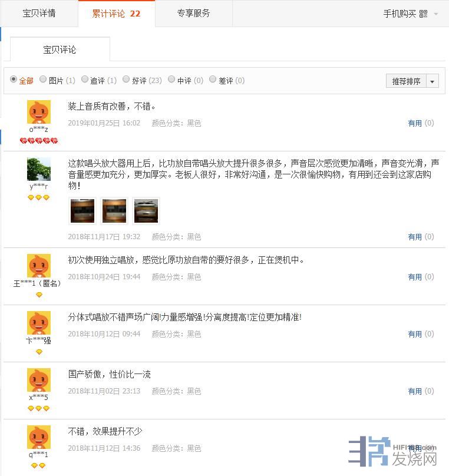Switch to the 专享服务 tab

194,14
